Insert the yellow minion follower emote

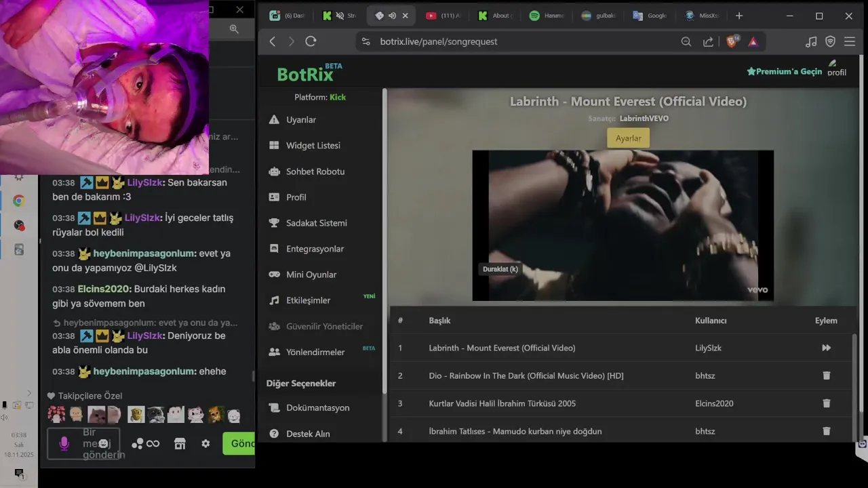[136, 414]
